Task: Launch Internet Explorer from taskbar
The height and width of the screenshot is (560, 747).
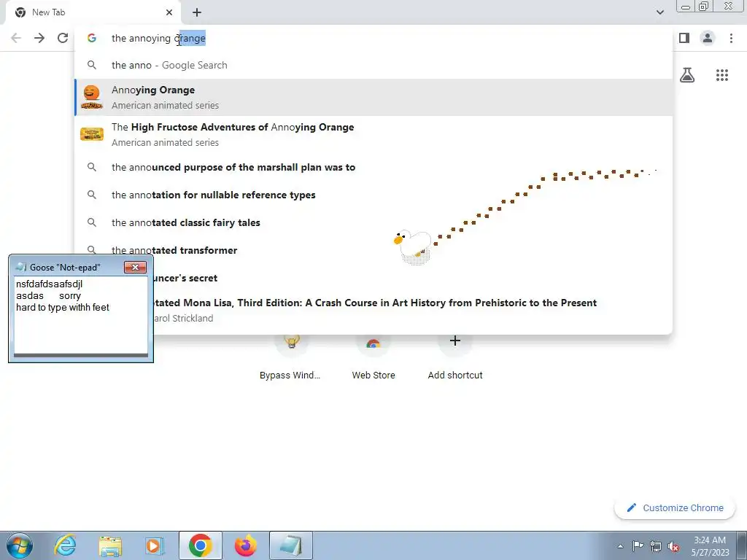Action: [65, 545]
